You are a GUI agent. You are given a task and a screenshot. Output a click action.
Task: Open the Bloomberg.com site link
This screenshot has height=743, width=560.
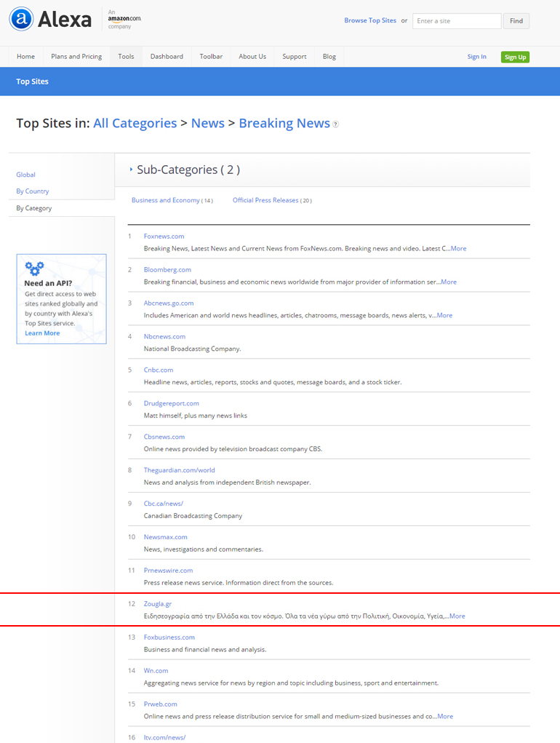pos(167,270)
